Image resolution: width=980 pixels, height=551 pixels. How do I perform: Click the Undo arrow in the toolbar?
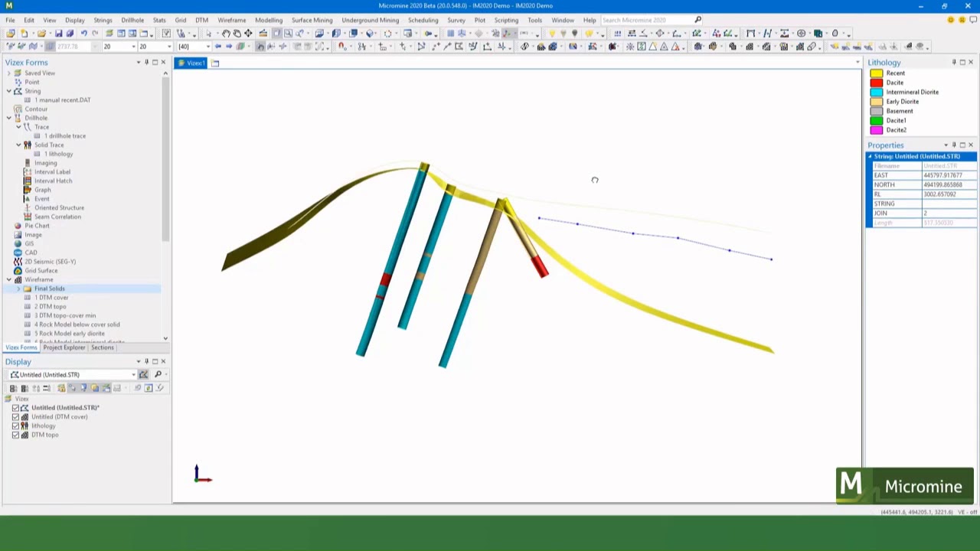pos(84,34)
